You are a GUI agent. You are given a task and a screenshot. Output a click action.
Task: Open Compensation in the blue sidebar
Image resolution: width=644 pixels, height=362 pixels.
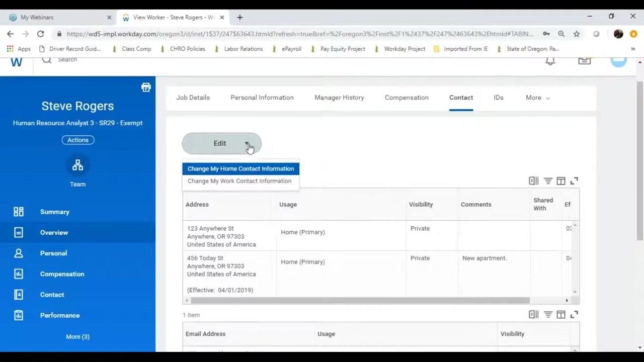[x=77, y=274]
